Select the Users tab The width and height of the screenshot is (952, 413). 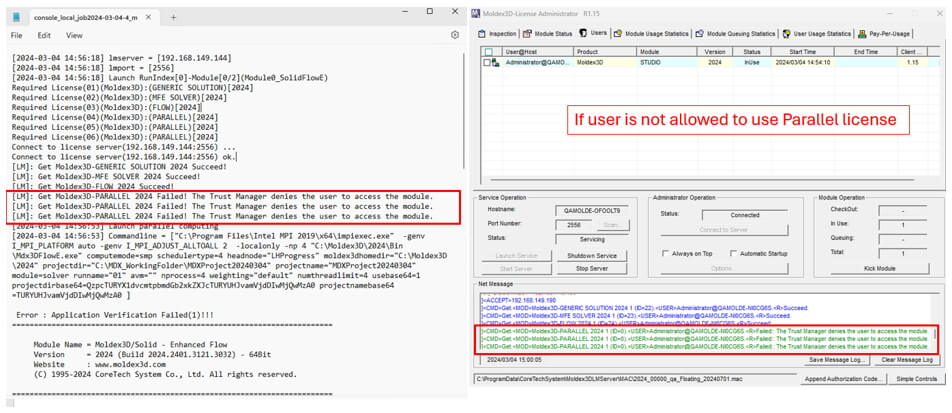(593, 33)
